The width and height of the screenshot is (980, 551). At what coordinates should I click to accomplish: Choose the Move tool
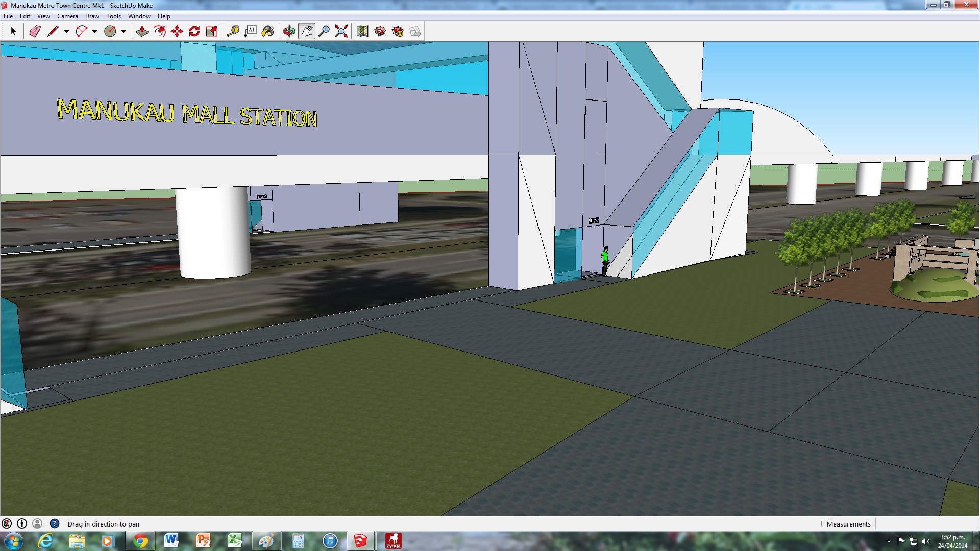click(177, 32)
